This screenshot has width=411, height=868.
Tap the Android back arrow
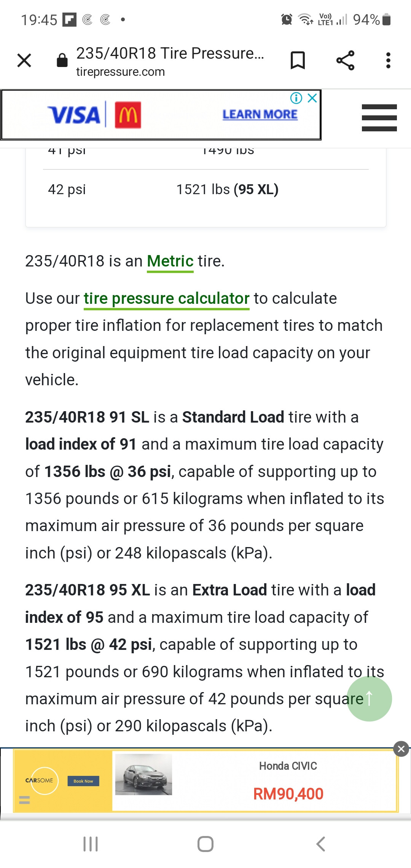[321, 844]
